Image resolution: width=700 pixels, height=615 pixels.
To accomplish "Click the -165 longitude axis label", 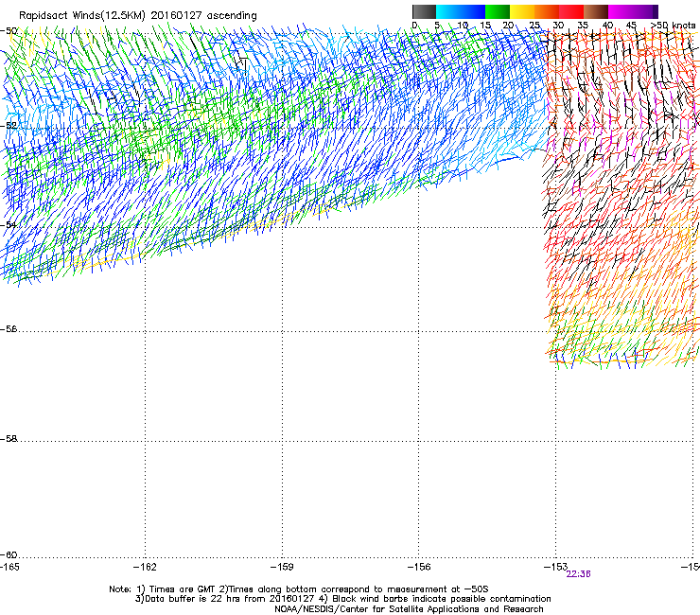I will click(x=9, y=567).
